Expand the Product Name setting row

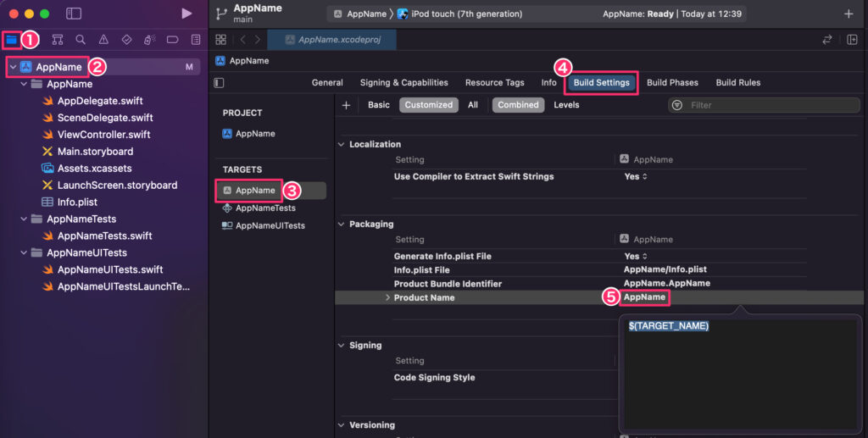[388, 297]
